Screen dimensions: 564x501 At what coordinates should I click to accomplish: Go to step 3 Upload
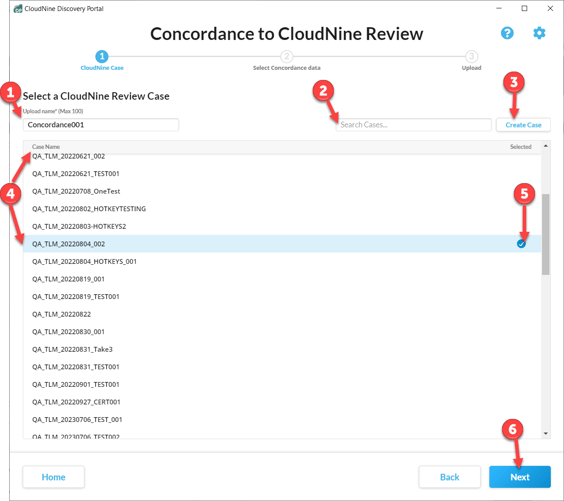(471, 60)
